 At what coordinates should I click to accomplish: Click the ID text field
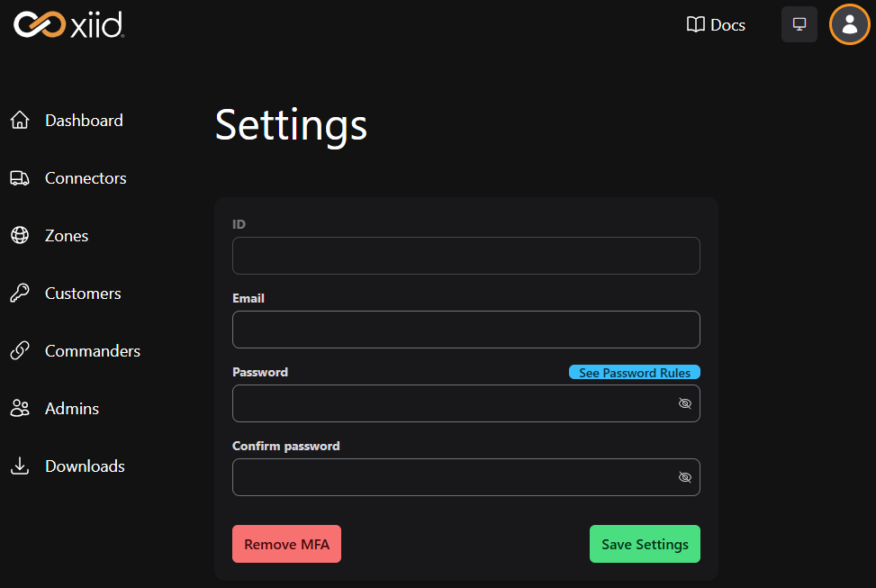(465, 256)
